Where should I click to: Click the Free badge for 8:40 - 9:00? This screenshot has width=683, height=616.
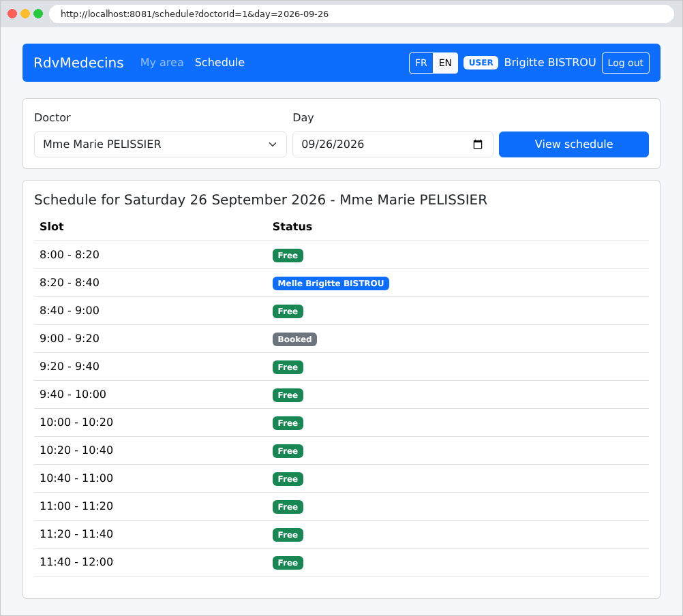[x=288, y=311]
